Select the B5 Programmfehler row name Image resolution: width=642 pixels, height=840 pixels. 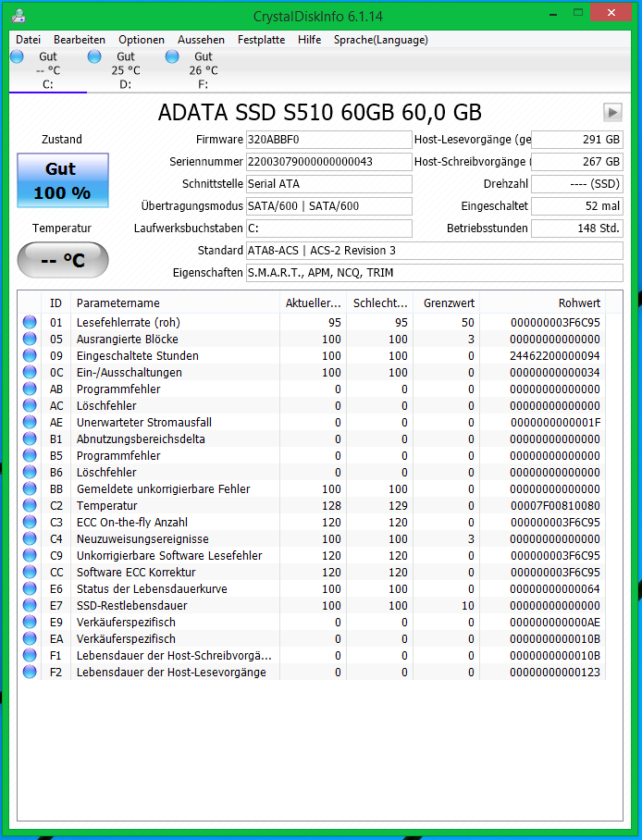click(118, 455)
